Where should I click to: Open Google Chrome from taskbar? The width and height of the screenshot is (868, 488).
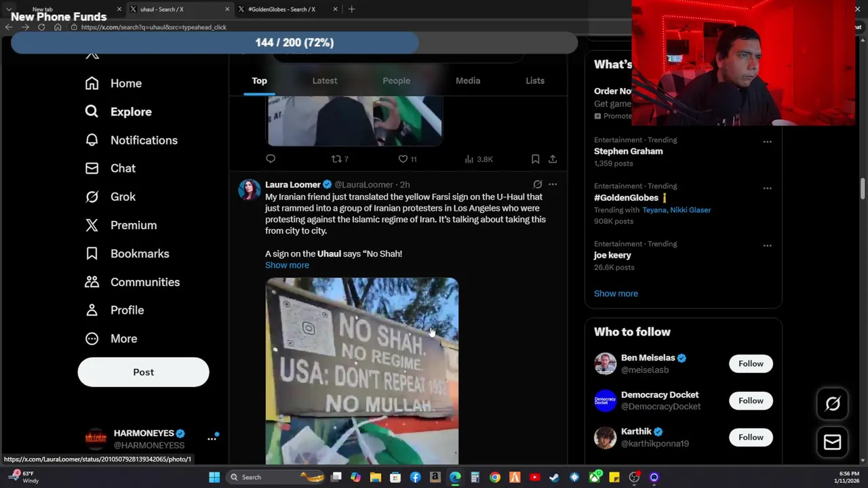point(495,477)
